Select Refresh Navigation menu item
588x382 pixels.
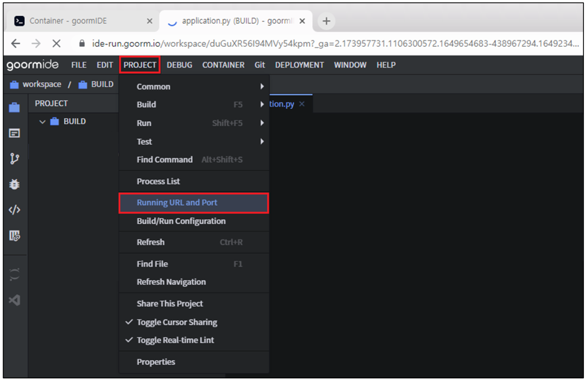tap(194, 282)
